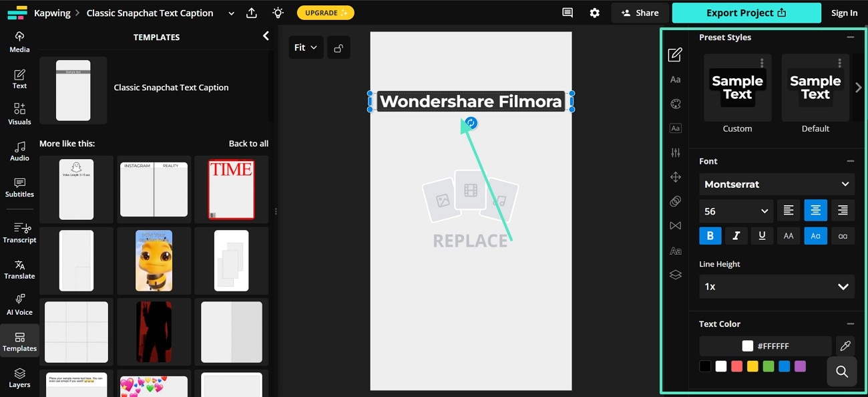868x397 pixels.
Task: Click the Share button
Action: 640,13
